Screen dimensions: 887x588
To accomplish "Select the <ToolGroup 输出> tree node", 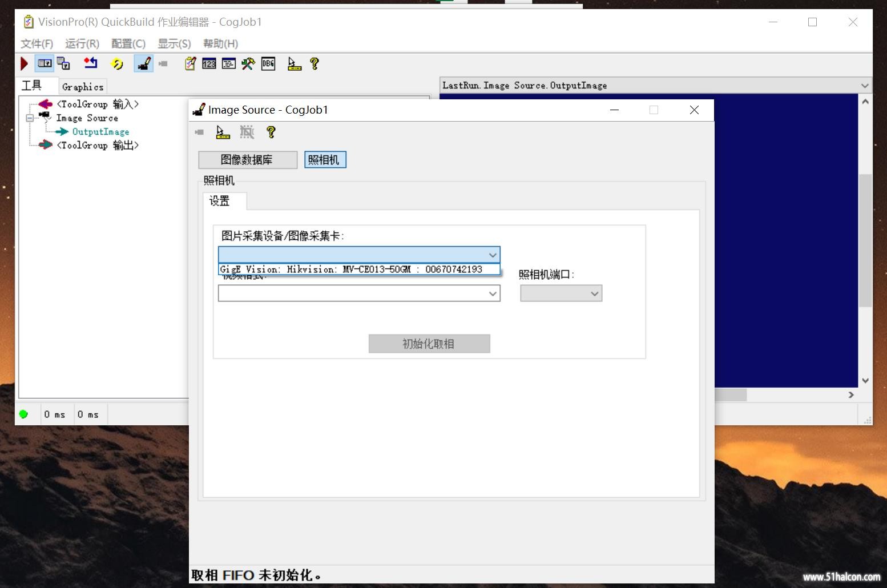I will point(98,146).
